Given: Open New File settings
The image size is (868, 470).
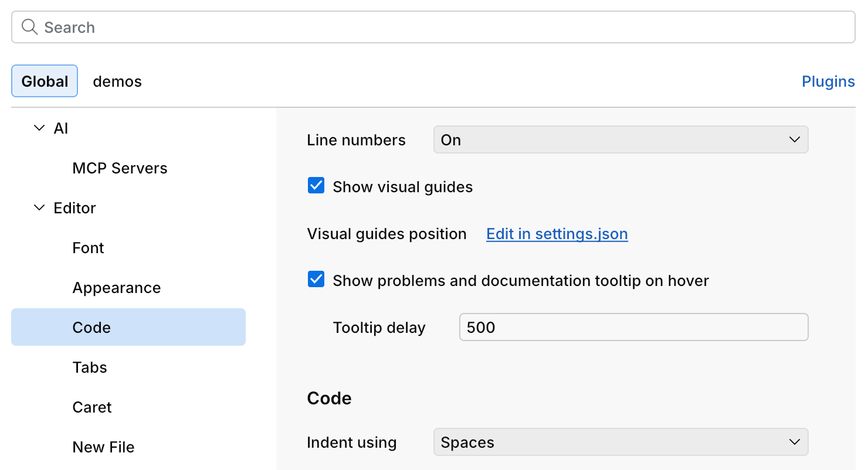Looking at the screenshot, I should (103, 447).
